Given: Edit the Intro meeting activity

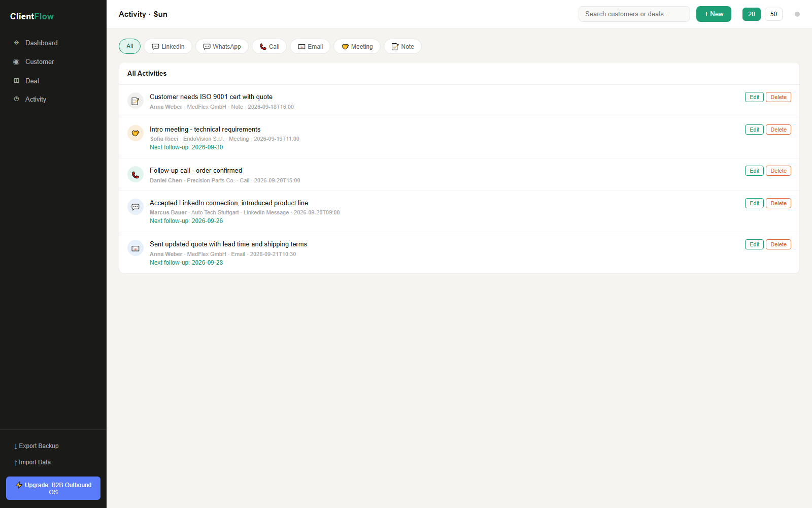Looking at the screenshot, I should pyautogui.click(x=754, y=130).
